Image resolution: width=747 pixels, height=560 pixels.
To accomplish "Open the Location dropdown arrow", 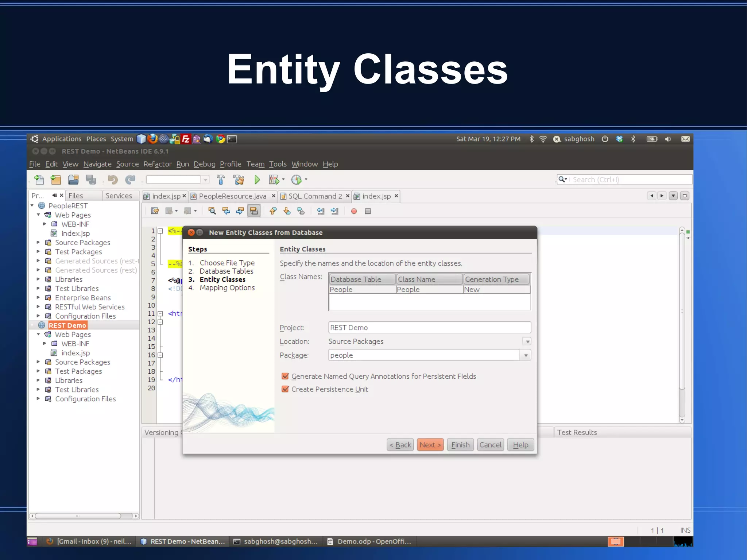I will tap(527, 341).
